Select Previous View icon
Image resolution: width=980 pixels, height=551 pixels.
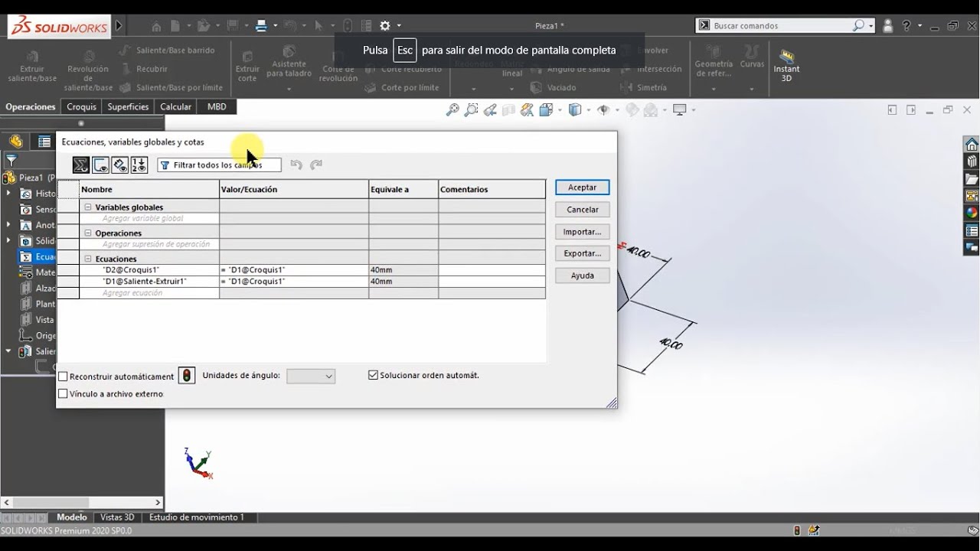click(490, 110)
